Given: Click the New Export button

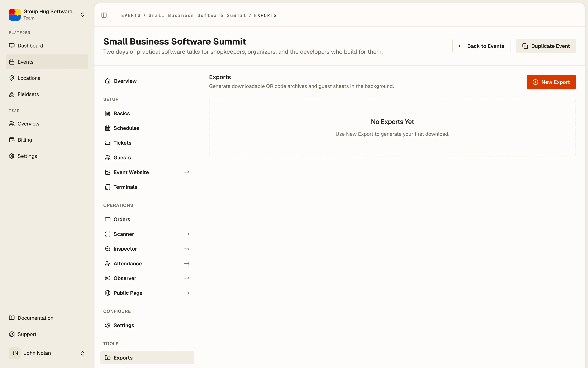Looking at the screenshot, I should coord(551,82).
